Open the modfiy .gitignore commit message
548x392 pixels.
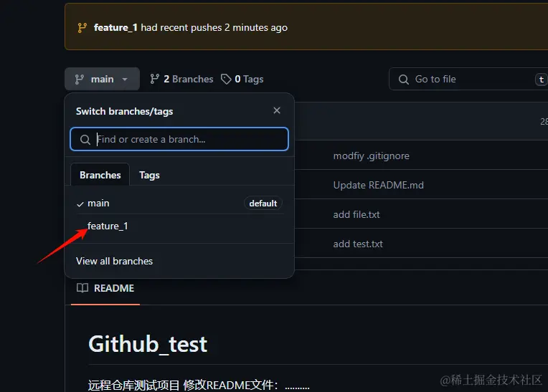pyautogui.click(x=371, y=156)
